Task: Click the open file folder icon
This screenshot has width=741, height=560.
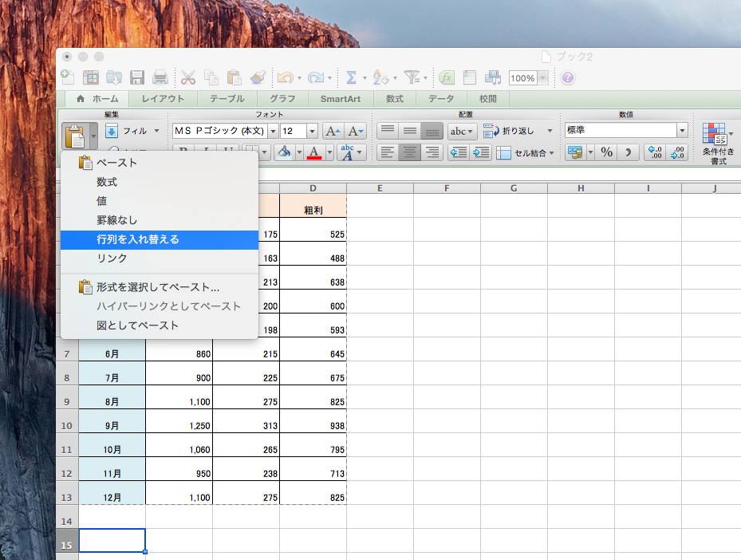Action: [x=114, y=77]
